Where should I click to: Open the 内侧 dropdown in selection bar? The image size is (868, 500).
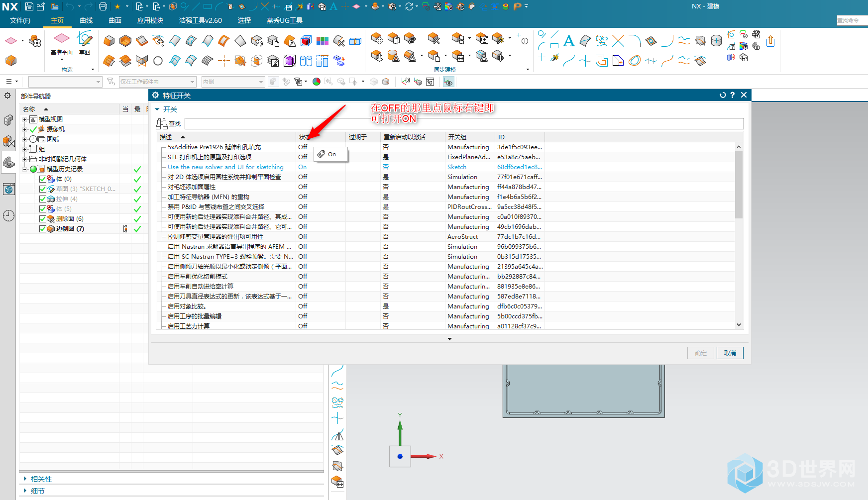[x=233, y=82]
